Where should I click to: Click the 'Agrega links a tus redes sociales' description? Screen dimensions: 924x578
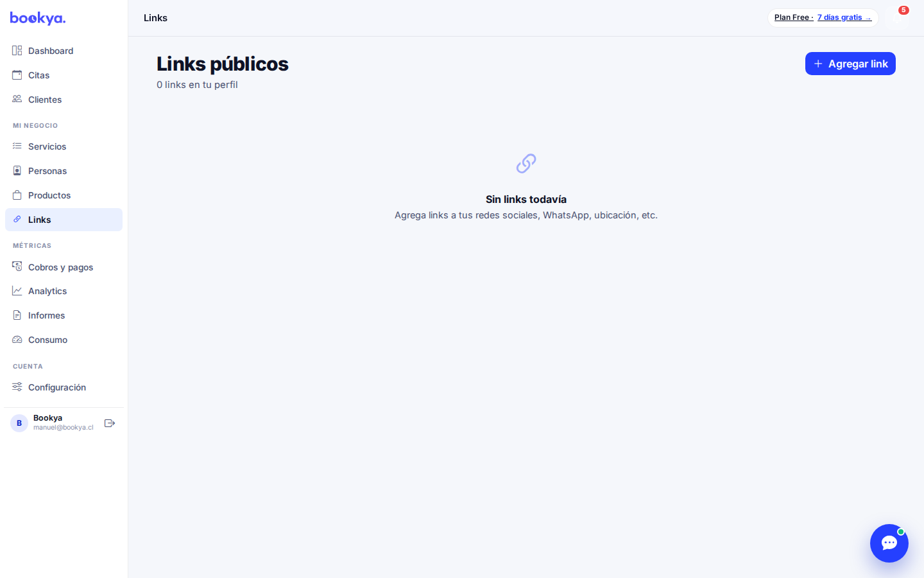(x=526, y=215)
